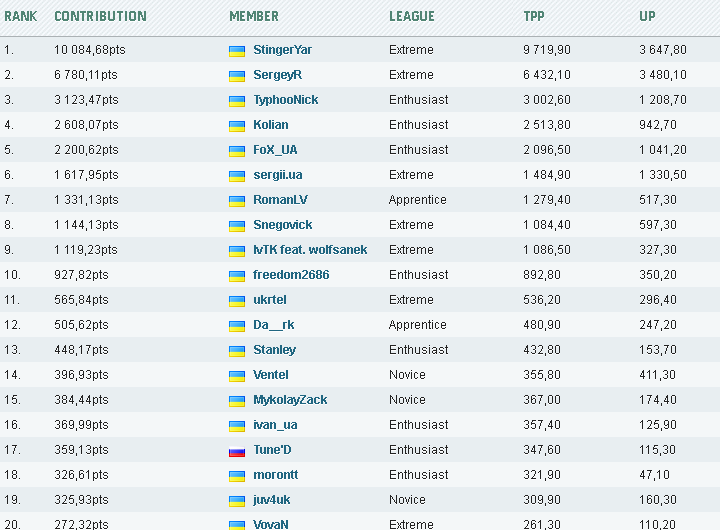Visit morontt member page
Screen dimensions: 720x530
276,474
